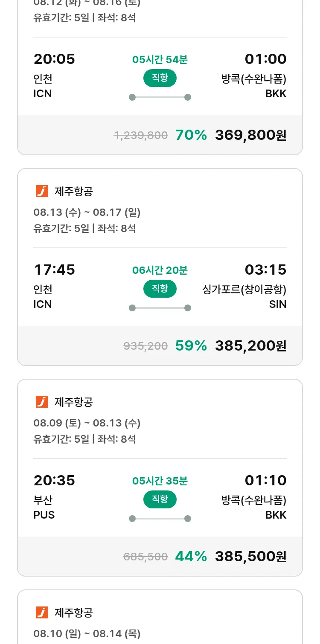Click Jeju Air logo on the Singapore flight card
Screen dimensions: 320x644
tap(42, 191)
